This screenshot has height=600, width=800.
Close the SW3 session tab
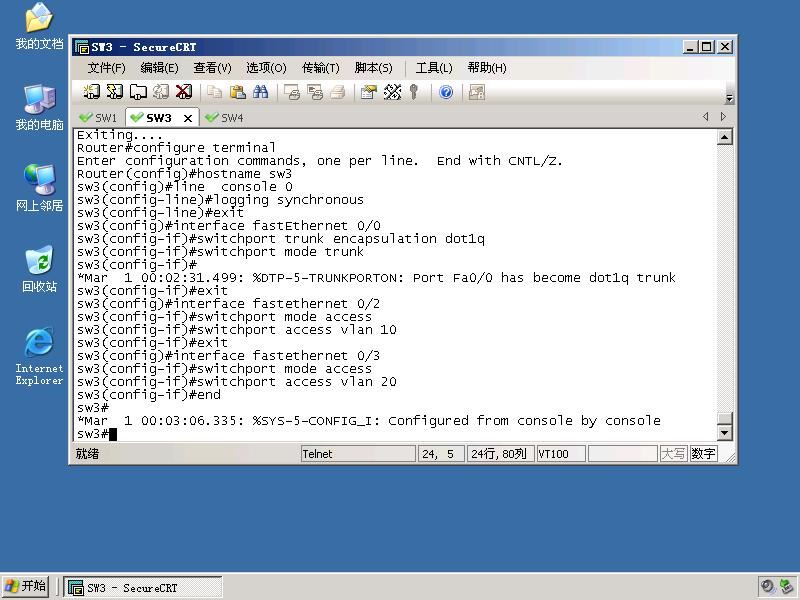[188, 118]
